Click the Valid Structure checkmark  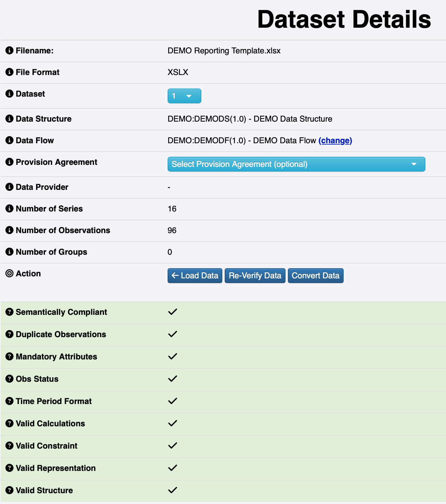coord(173,490)
